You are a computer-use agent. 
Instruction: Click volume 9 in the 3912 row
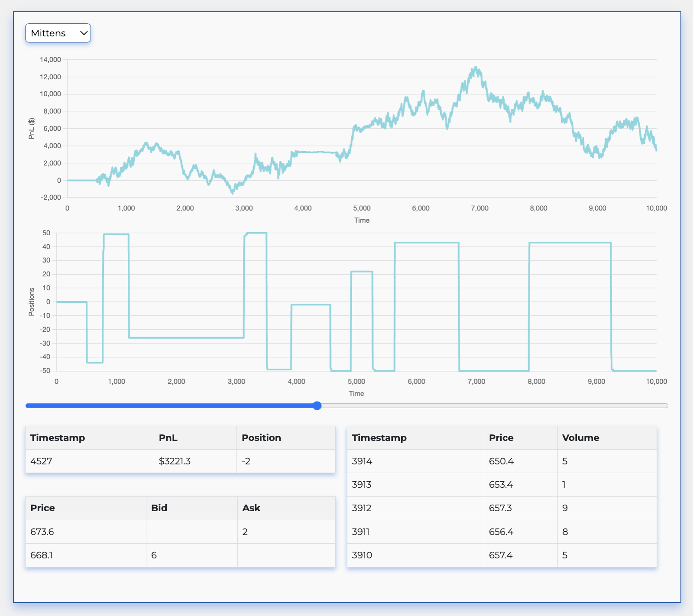tap(565, 508)
